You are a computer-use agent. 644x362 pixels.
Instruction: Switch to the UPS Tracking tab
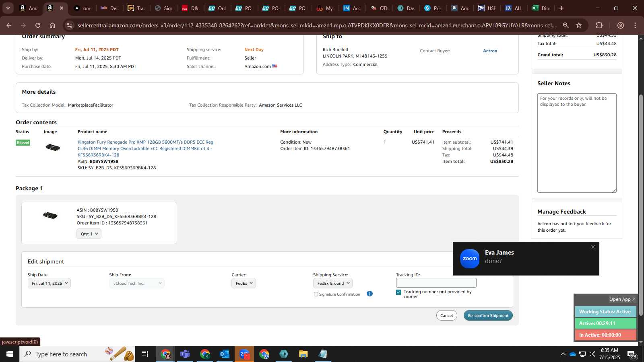[x=136, y=8]
